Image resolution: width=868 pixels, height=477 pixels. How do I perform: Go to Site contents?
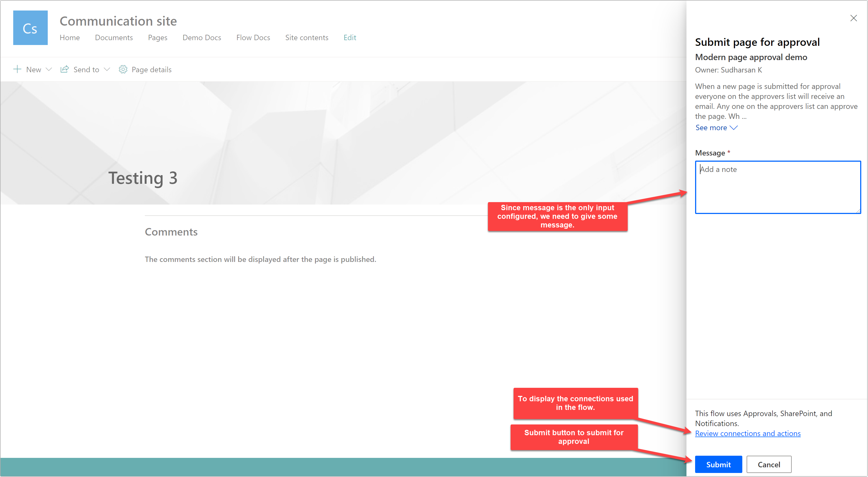pyautogui.click(x=307, y=37)
